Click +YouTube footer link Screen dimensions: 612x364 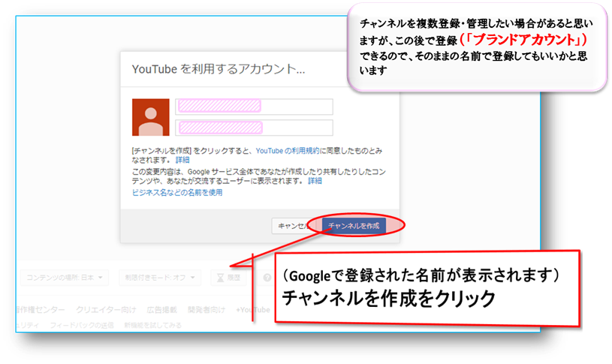pyautogui.click(x=253, y=310)
